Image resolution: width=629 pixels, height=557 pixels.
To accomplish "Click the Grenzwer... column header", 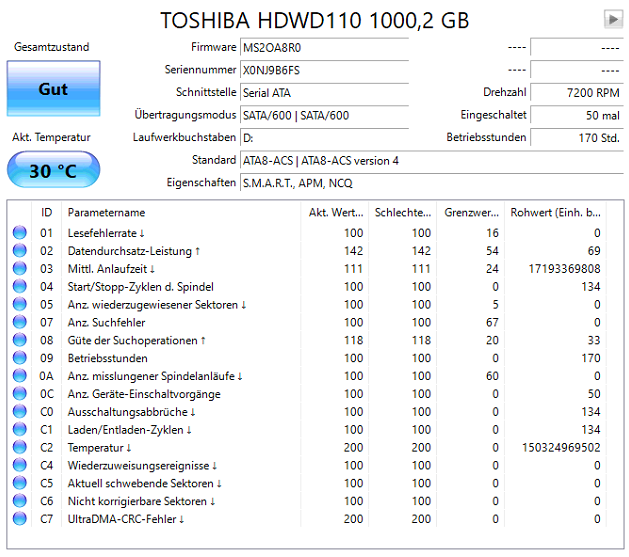I will coord(471,213).
